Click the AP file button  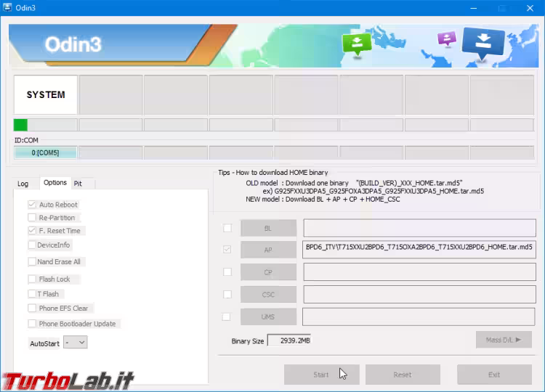[268, 250]
